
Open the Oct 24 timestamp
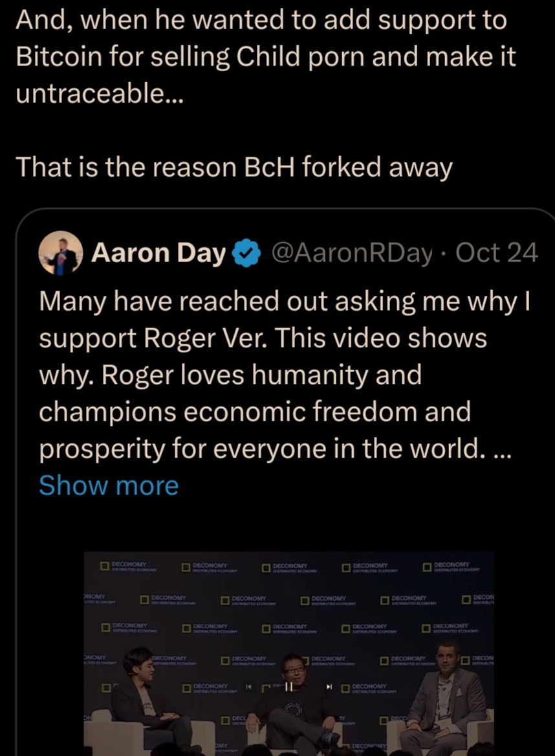coord(497,252)
